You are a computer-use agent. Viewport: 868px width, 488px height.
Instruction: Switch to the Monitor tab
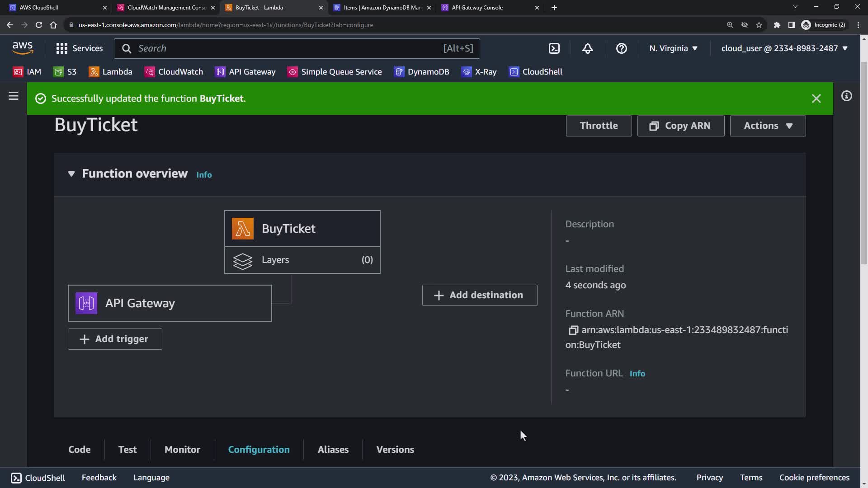(182, 450)
